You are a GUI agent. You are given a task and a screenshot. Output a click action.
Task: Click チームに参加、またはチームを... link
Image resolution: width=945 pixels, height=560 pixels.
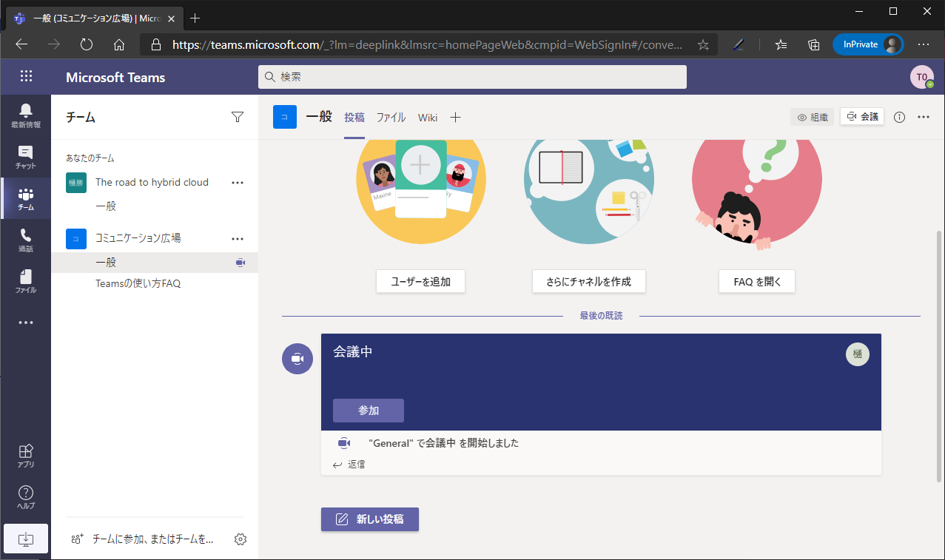(x=153, y=539)
